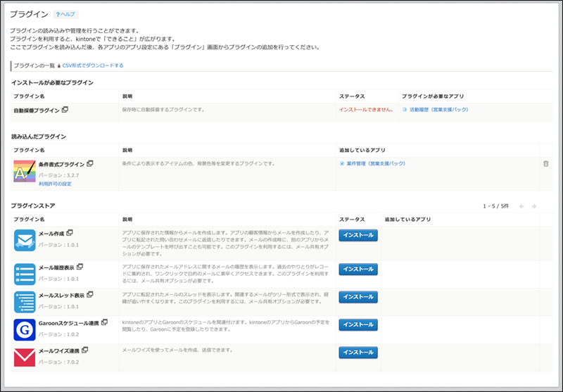Click インストールが必要なプラグイン section heading
The image size is (563, 392).
click(52, 82)
